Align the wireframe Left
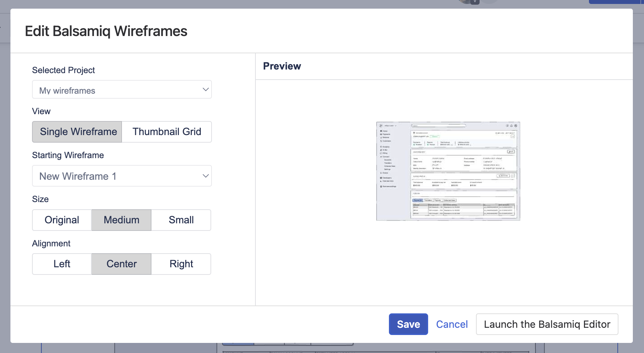This screenshot has width=644, height=353. coord(62,264)
